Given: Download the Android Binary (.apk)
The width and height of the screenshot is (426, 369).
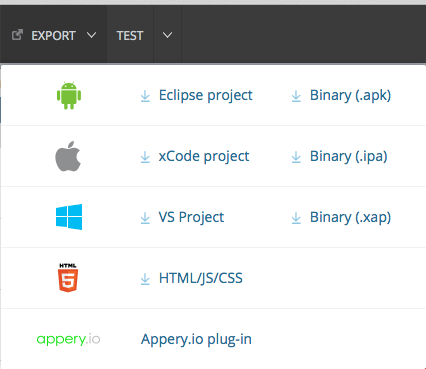Looking at the screenshot, I should (350, 96).
